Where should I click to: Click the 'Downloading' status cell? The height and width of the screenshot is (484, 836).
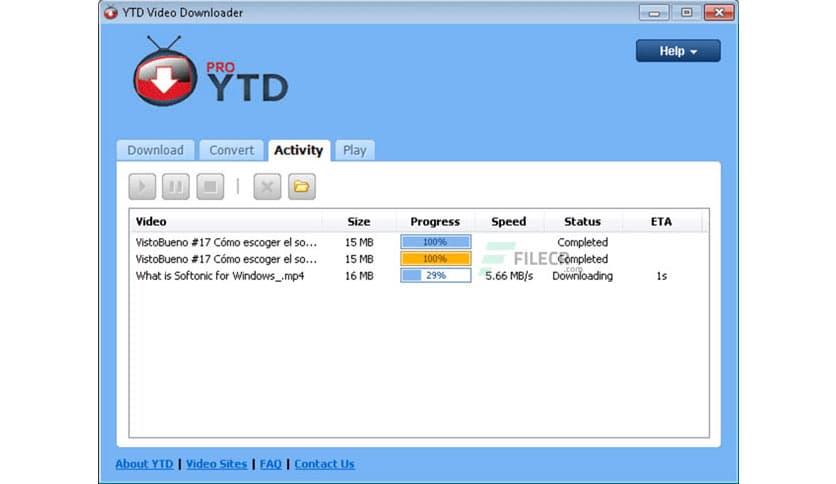click(582, 276)
